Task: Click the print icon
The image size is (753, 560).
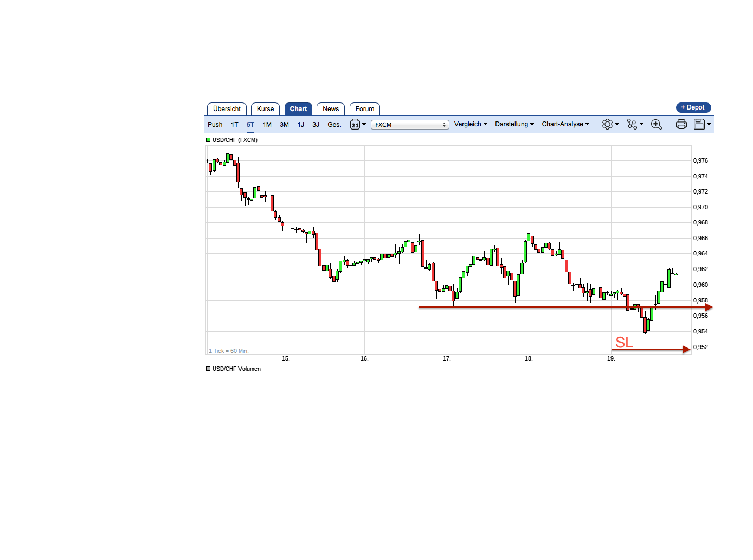Action: [681, 124]
